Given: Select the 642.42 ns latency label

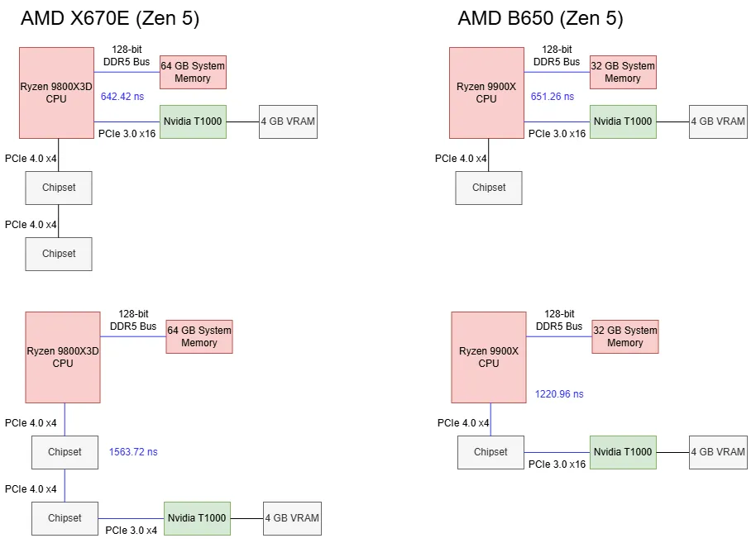Looking at the screenshot, I should pos(122,97).
